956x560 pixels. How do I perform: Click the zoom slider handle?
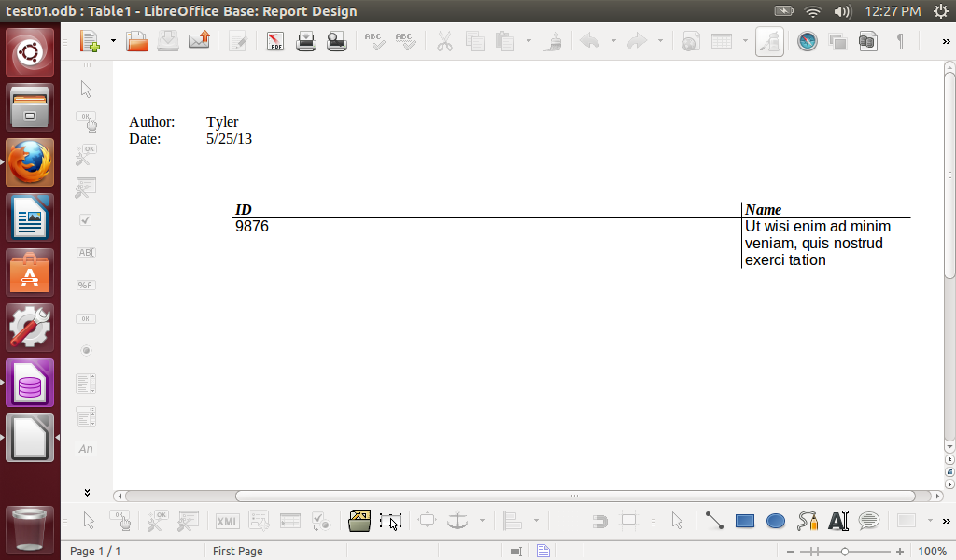click(x=845, y=552)
